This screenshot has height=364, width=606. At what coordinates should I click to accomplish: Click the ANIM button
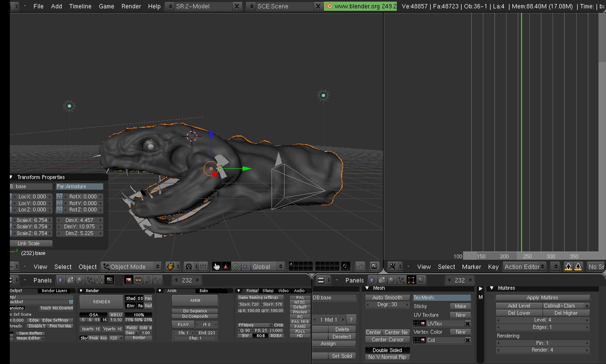coord(195,300)
